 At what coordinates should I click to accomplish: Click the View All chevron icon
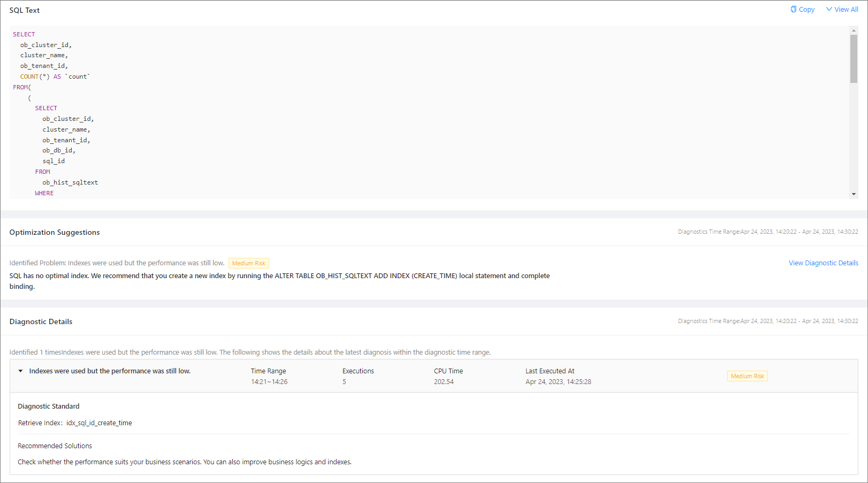[829, 9]
